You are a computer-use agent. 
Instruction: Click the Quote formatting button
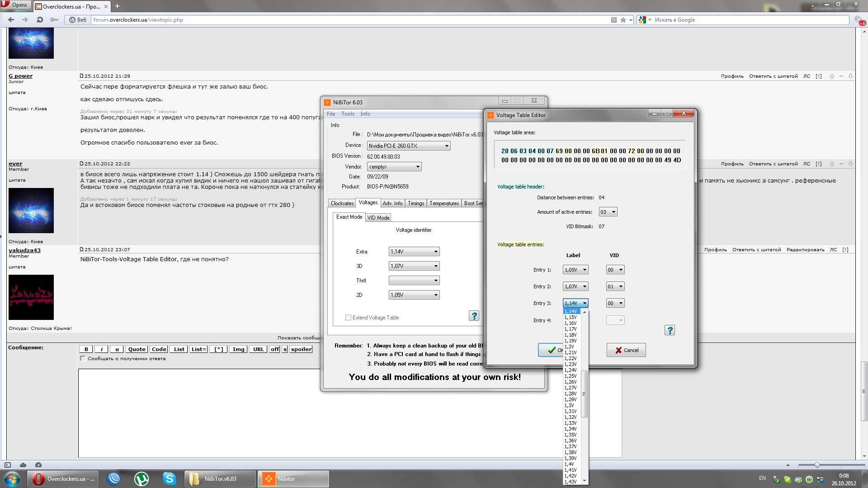point(137,349)
